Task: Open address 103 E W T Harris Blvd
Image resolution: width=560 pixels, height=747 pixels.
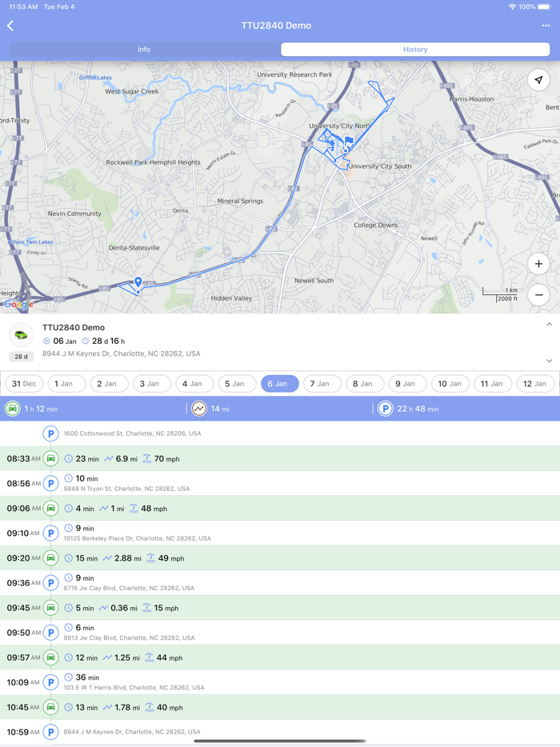Action: [134, 688]
